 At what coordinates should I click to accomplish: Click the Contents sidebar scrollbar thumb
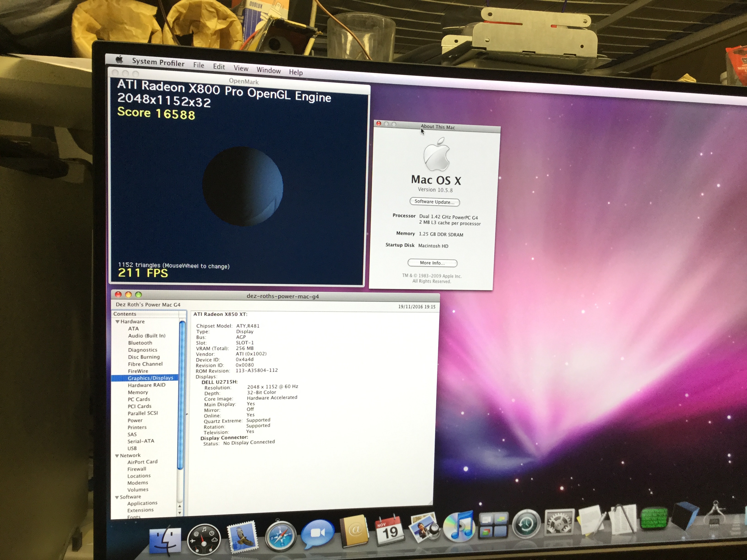pyautogui.click(x=181, y=395)
